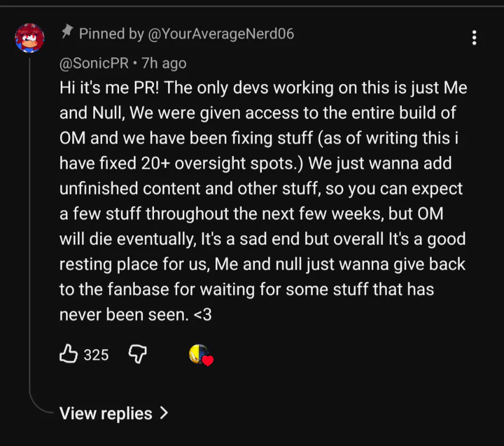Click the pushpin icon beside Pinned by
Viewport: 504px width, 446px height.
coord(67,33)
